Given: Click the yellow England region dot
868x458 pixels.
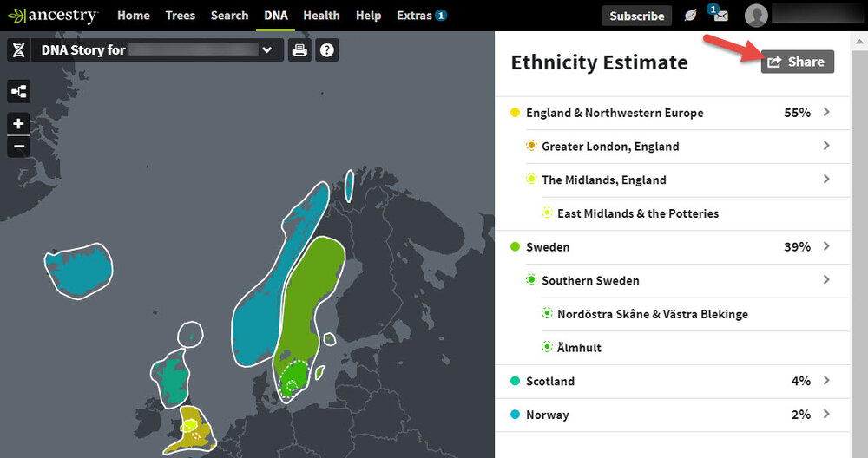Looking at the screenshot, I should pos(515,112).
